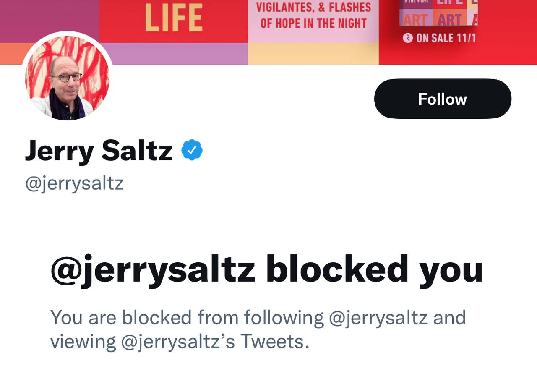Click the black Follow button
Viewport: 537px width, 392px height.
(443, 99)
